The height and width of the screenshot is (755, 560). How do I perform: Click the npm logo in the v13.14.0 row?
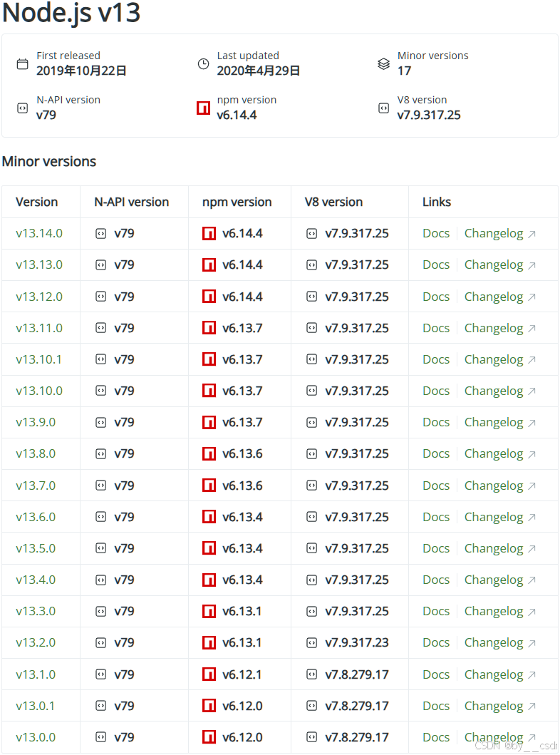click(x=209, y=234)
